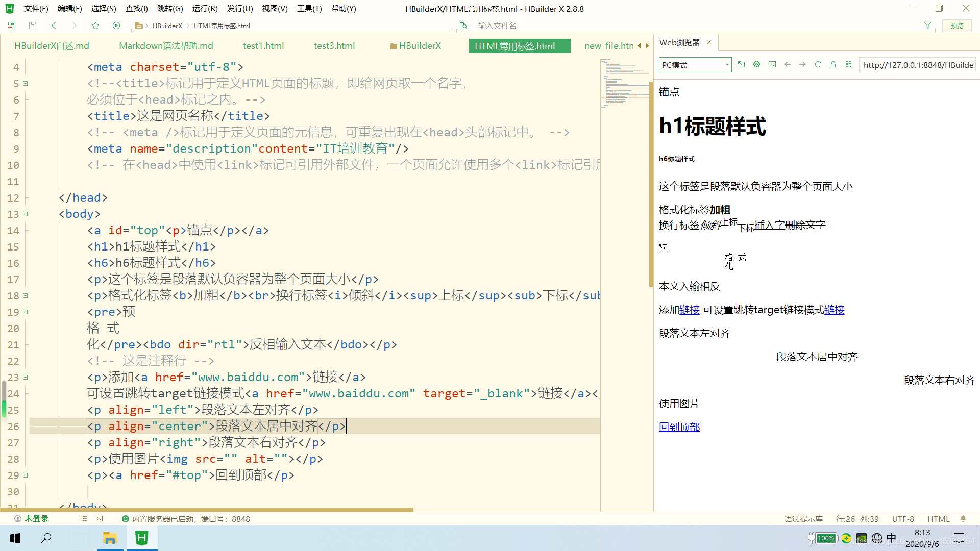Switch to the test1.html tab
The image size is (980, 551).
263,46
